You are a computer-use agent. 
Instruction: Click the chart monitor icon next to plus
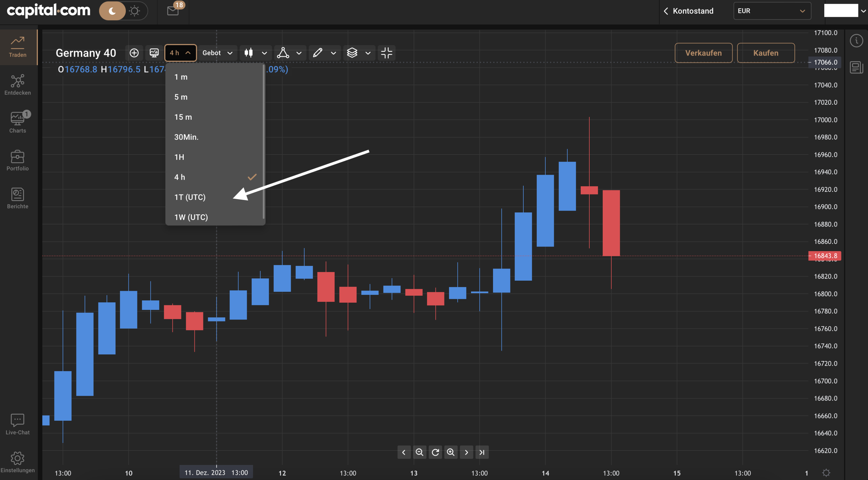154,53
